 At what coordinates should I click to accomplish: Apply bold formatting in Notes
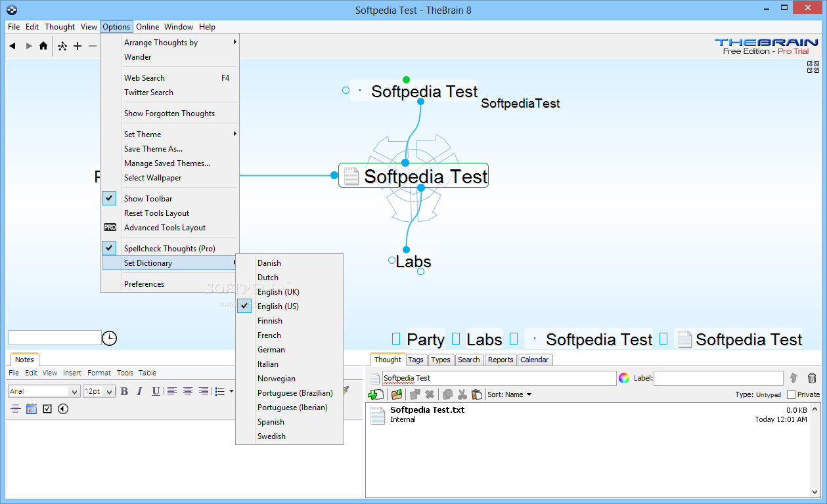click(124, 391)
